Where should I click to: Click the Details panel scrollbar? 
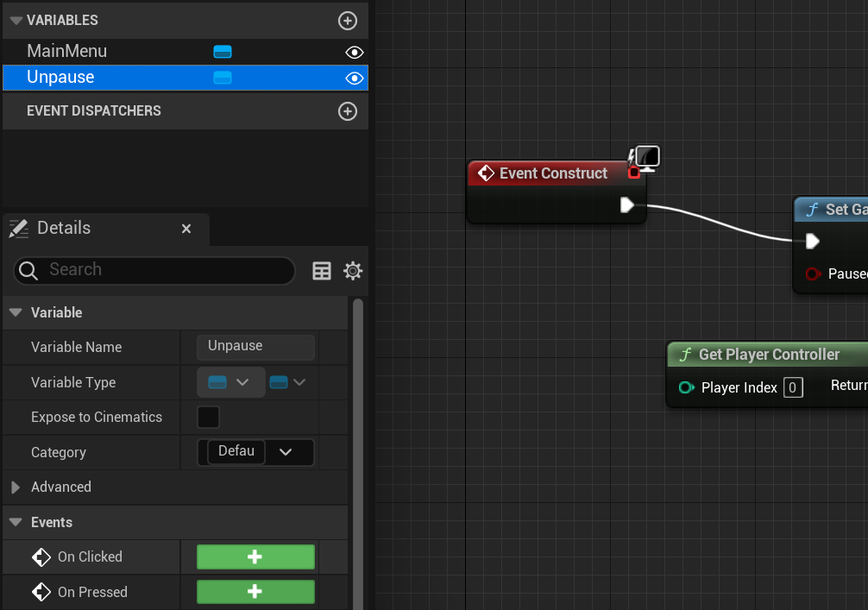(358, 454)
